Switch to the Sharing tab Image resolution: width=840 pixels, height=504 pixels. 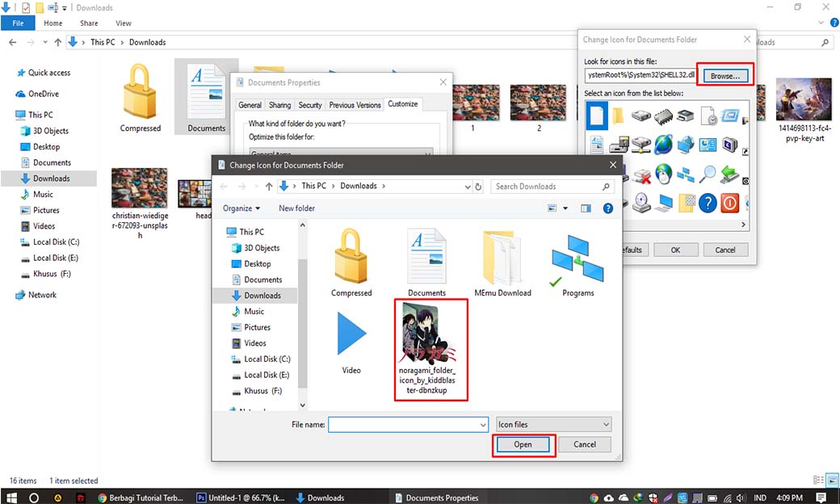click(279, 105)
